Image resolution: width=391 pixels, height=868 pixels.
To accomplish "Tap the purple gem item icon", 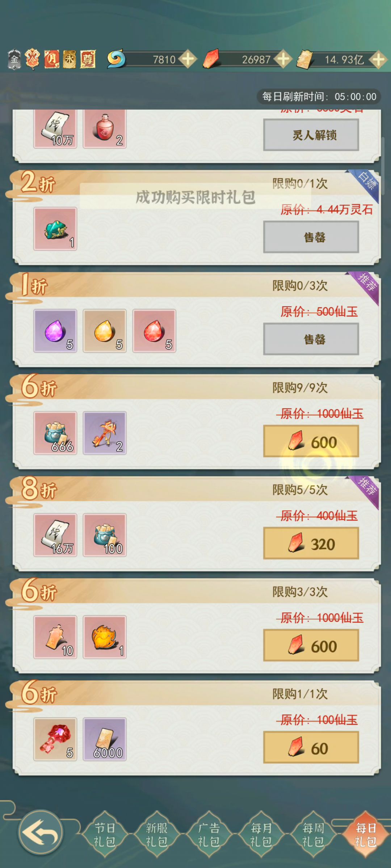I will pos(55,331).
